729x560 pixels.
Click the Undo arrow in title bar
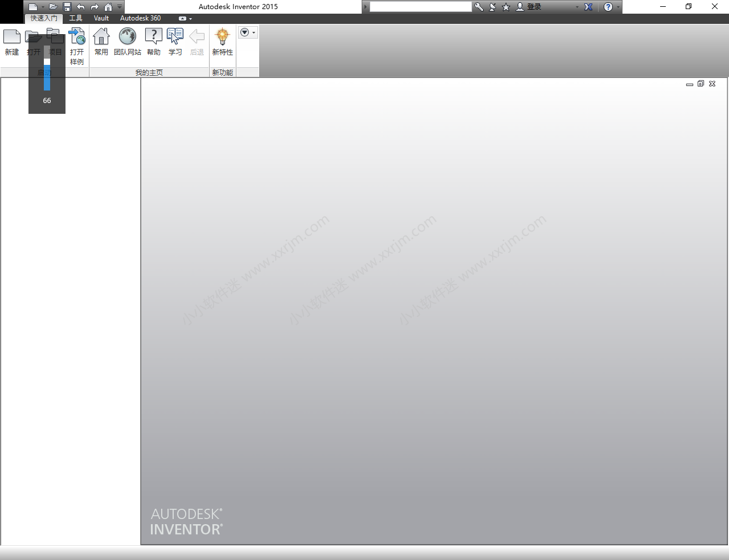click(x=81, y=7)
